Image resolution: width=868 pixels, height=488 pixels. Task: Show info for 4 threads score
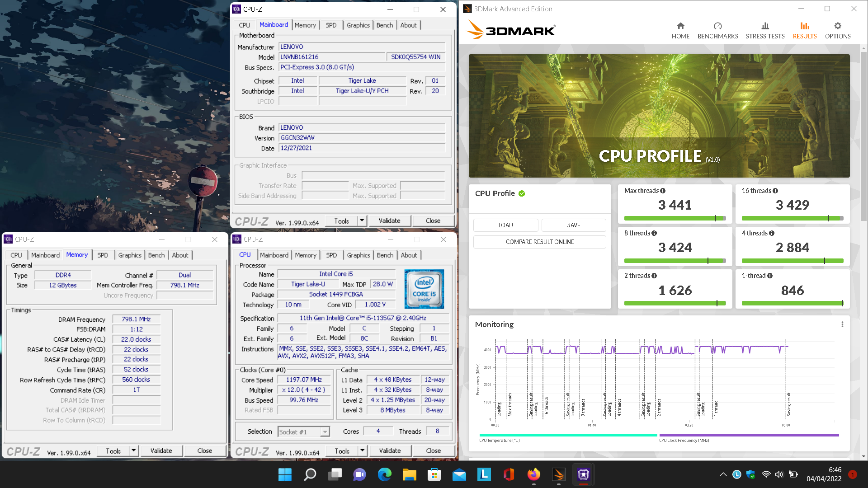pyautogui.click(x=772, y=233)
